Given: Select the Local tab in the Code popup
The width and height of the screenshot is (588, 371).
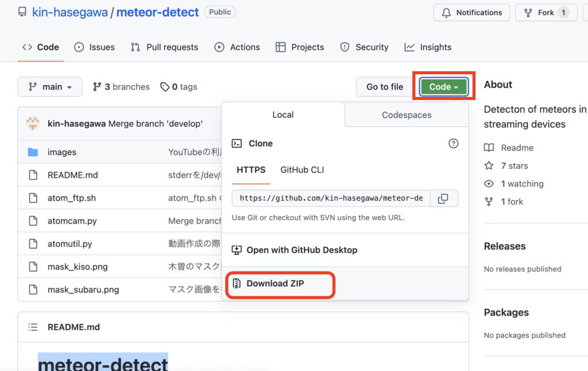Looking at the screenshot, I should pyautogui.click(x=283, y=115).
